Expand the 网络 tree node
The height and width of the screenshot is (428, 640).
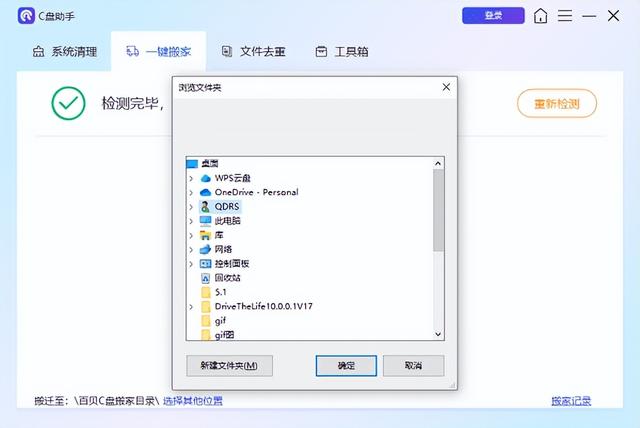(x=191, y=250)
